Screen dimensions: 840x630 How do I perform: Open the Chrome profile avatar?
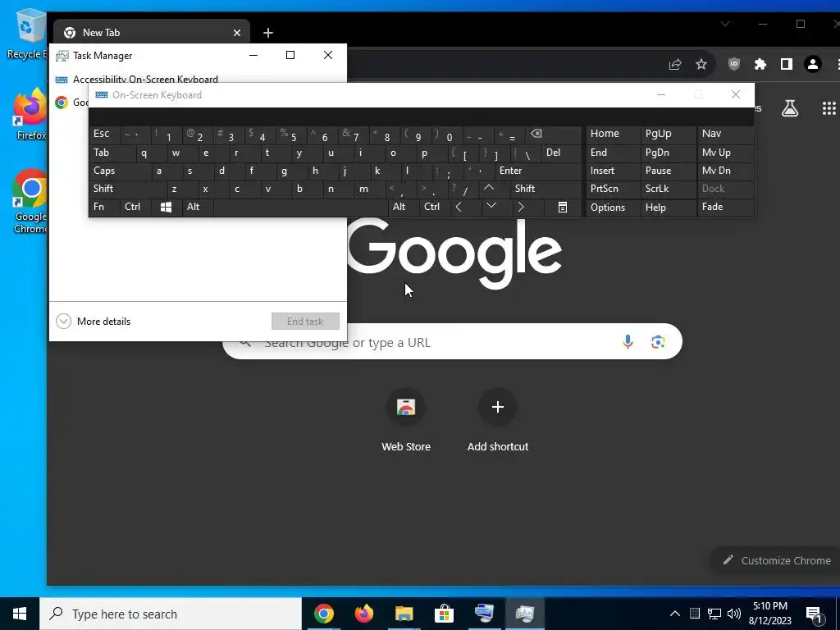click(x=813, y=64)
